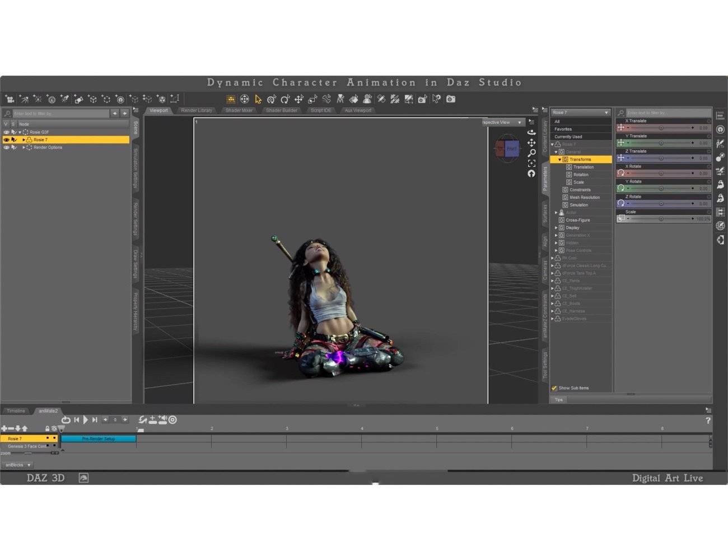The height and width of the screenshot is (560, 728).
Task: Collapse the Transforms group in the Parameters tree
Action: 560,160
